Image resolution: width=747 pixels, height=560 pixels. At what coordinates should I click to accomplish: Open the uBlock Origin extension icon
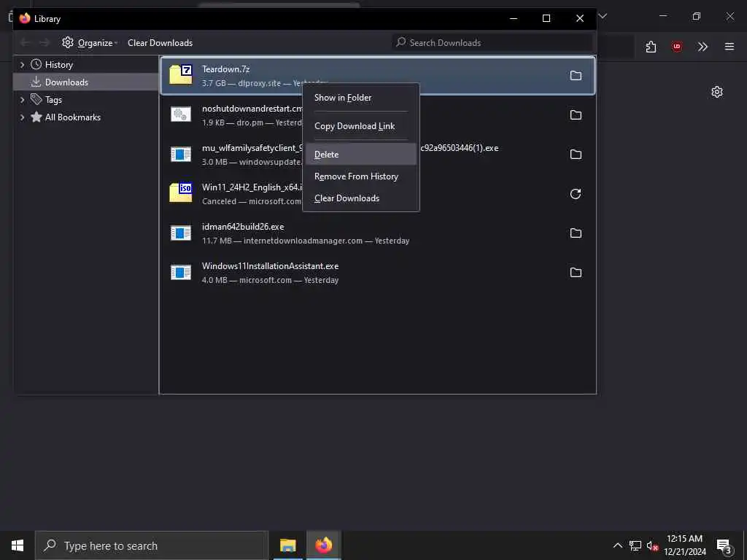[x=677, y=47]
